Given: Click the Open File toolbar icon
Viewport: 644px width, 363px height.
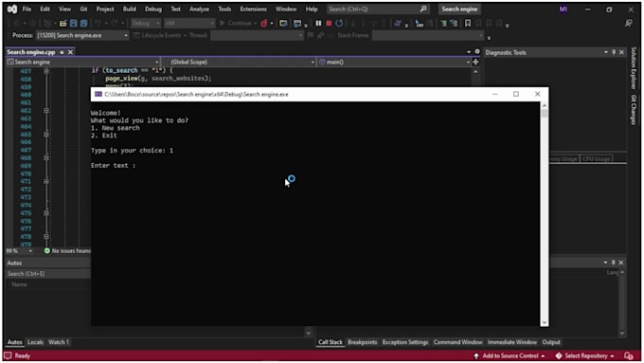Looking at the screenshot, I should click(63, 24).
